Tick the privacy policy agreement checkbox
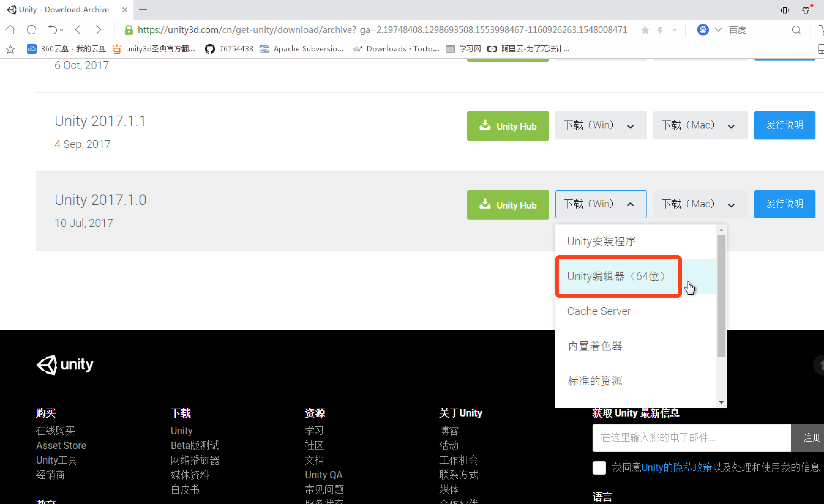The image size is (824, 504). point(599,468)
